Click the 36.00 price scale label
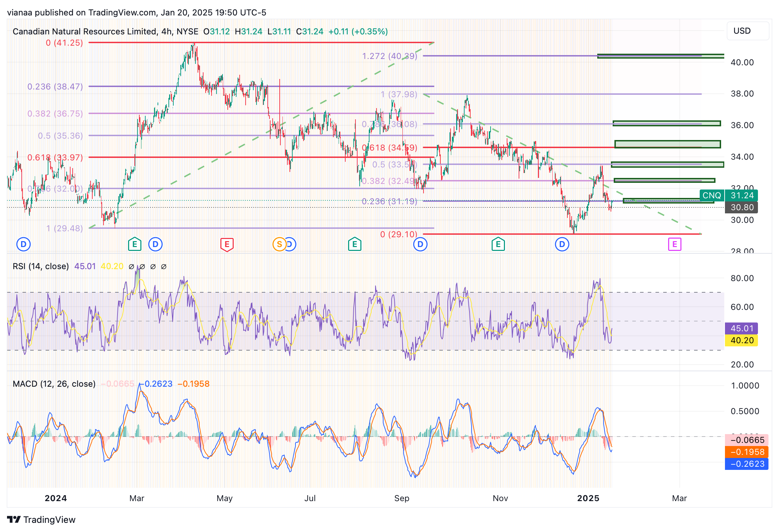Screen dimensions: 779x532 (742, 125)
